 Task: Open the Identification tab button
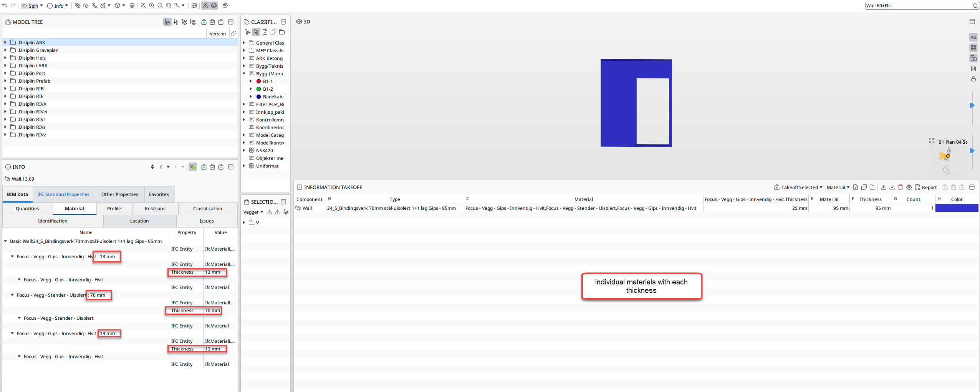coord(53,221)
